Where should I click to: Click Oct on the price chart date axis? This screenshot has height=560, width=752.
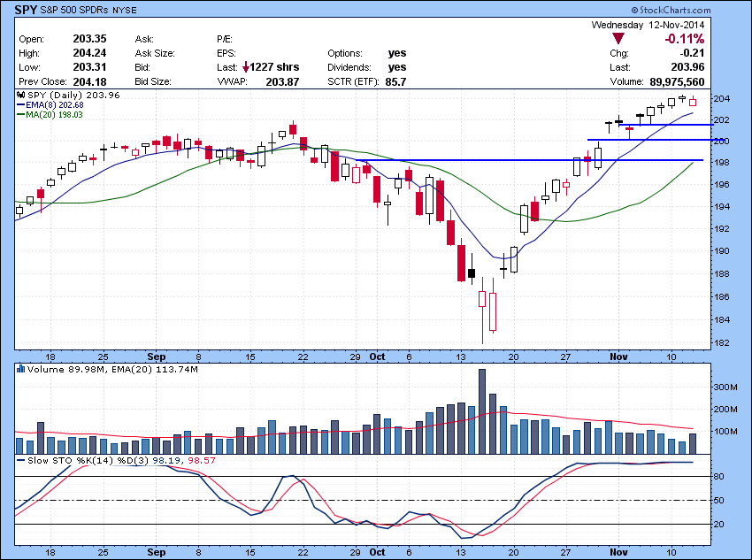(x=378, y=357)
